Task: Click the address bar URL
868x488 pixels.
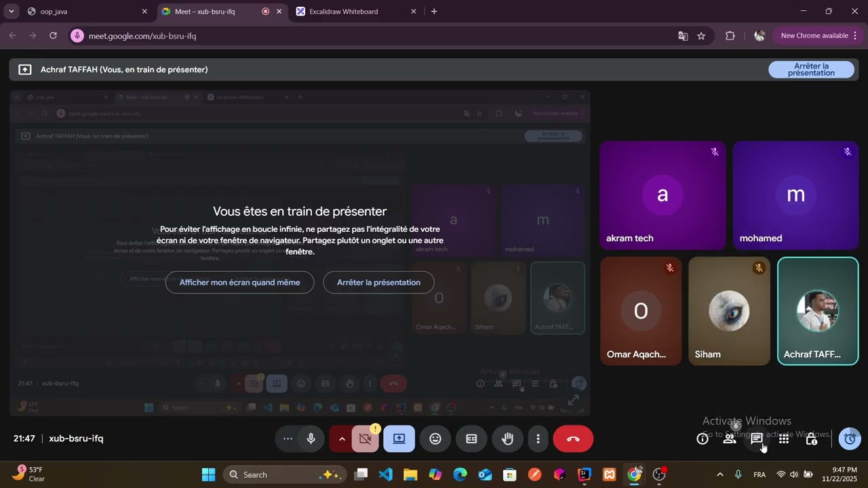Action: (142, 36)
